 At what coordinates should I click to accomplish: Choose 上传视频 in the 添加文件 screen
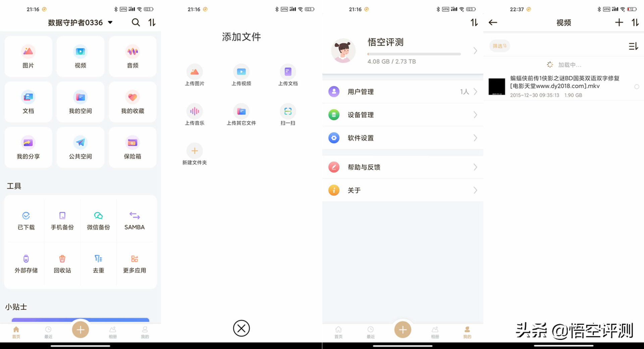241,75
